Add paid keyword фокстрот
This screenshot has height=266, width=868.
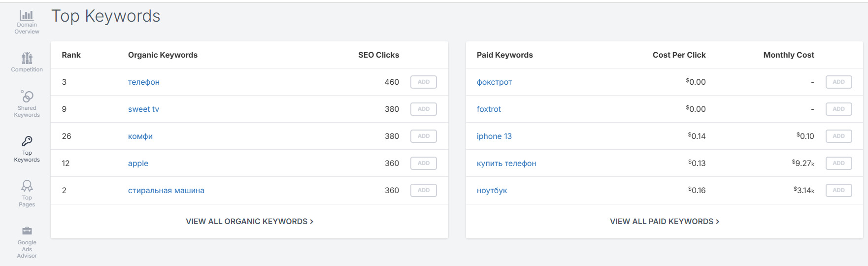(x=838, y=82)
